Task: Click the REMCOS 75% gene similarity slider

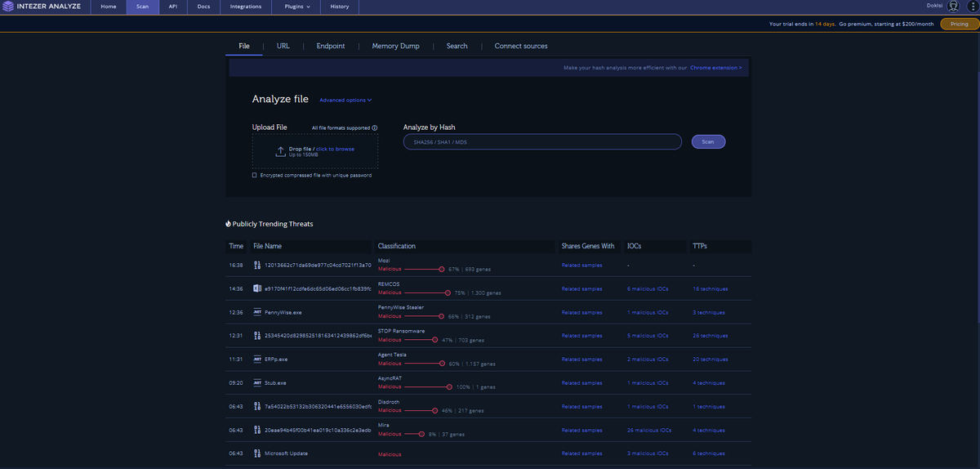Action: 427,293
